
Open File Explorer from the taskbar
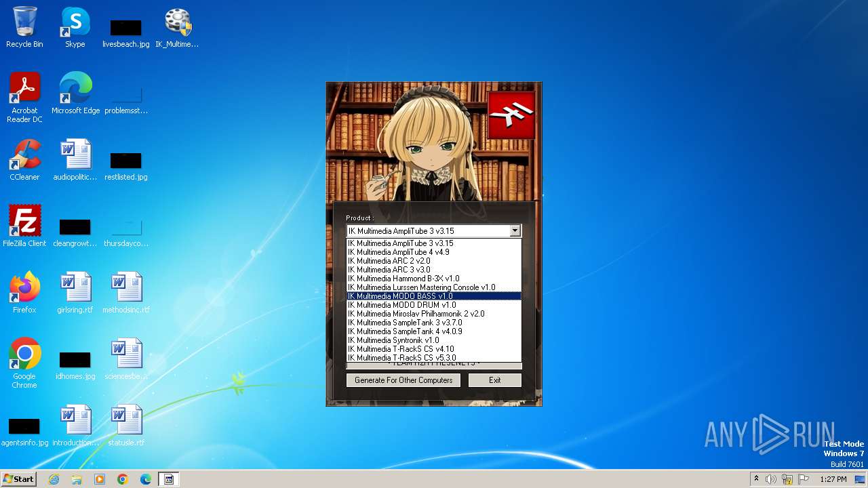(x=77, y=479)
